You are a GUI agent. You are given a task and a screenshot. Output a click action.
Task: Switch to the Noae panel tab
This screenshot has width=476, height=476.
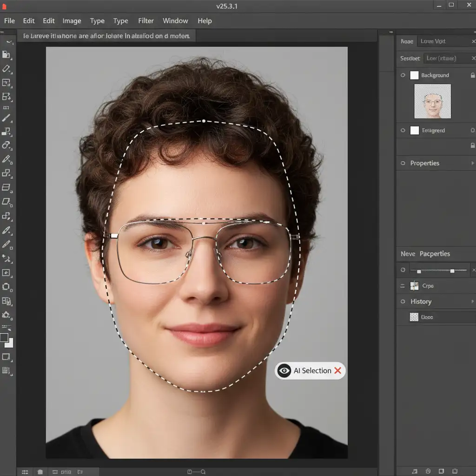[407, 41]
